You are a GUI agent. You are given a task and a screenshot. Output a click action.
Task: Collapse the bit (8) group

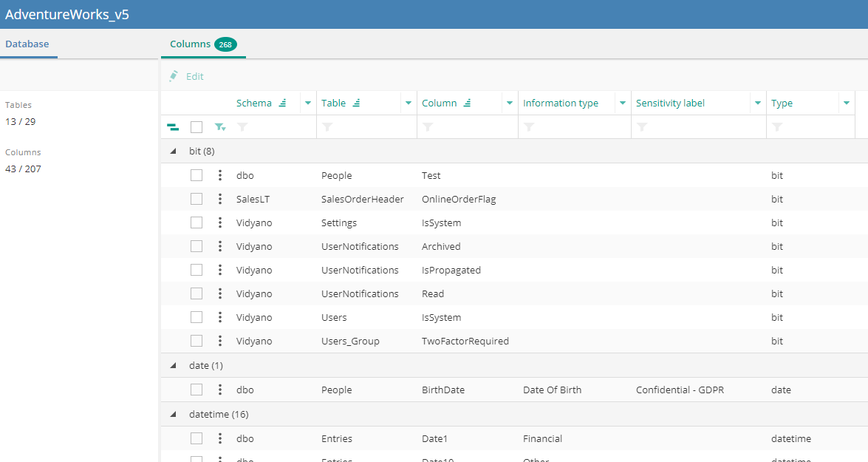(174, 151)
